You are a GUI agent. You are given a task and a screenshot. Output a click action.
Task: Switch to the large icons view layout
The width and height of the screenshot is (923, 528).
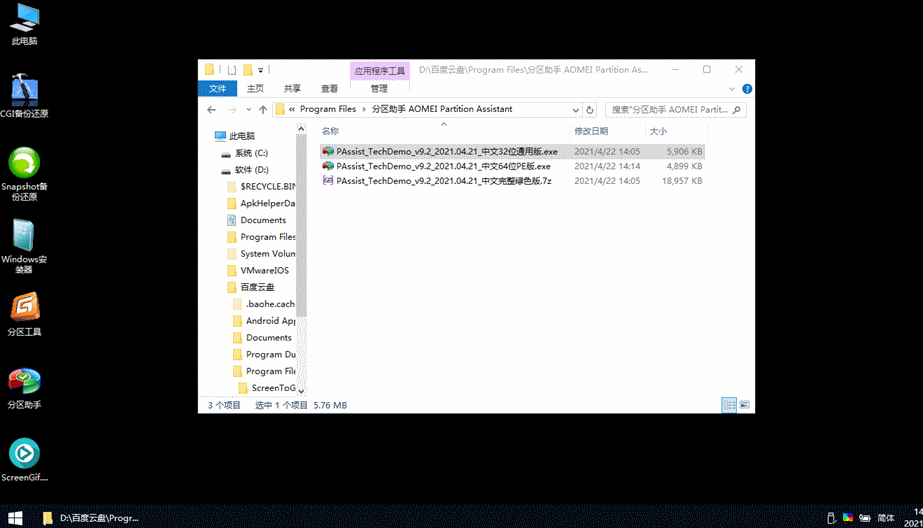[744, 405]
